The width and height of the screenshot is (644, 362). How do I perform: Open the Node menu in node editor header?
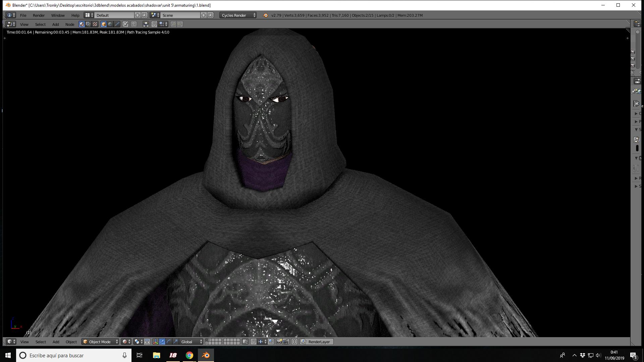pos(70,24)
